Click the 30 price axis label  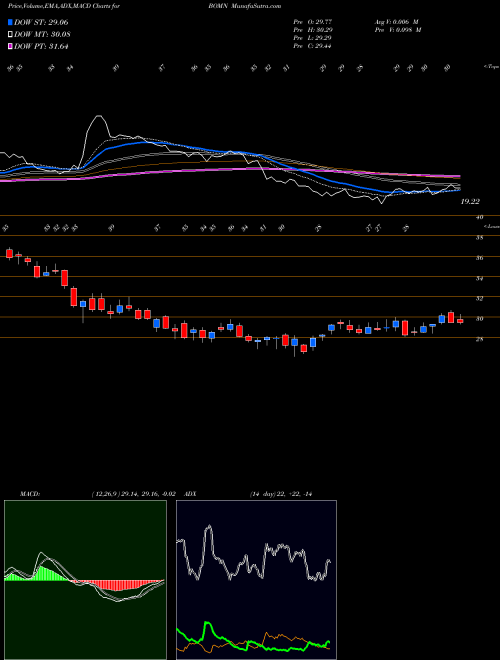pyautogui.click(x=479, y=319)
